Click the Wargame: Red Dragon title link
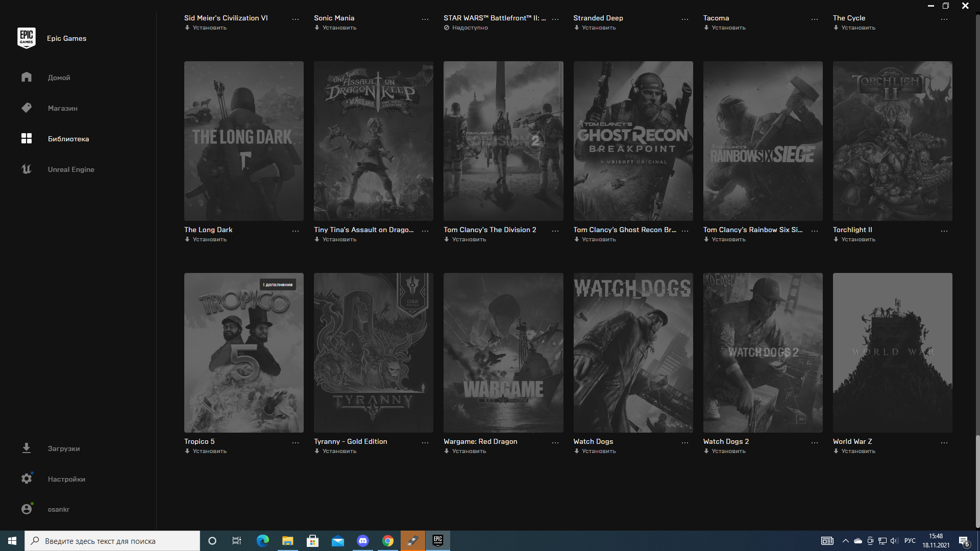Image resolution: width=980 pixels, height=551 pixels. click(x=480, y=441)
